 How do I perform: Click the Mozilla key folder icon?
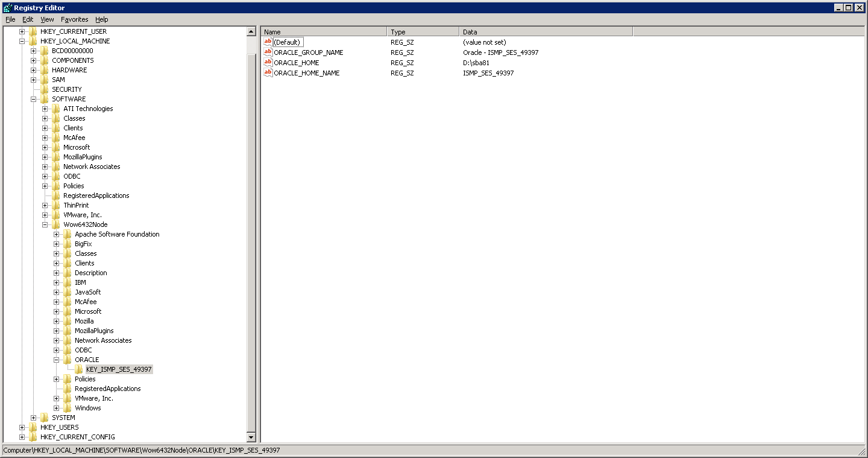(x=68, y=321)
